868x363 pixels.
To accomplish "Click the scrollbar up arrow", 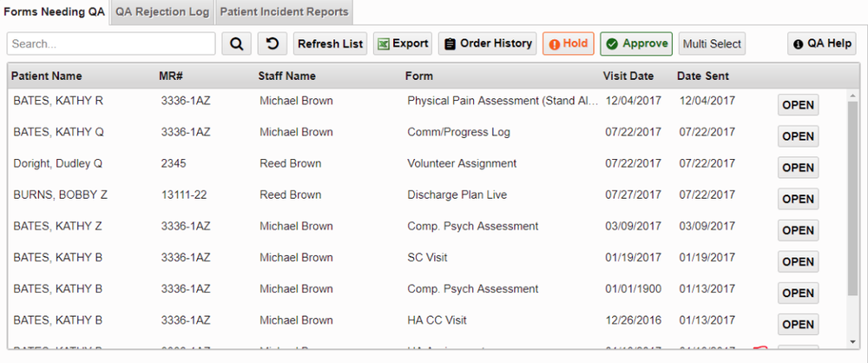I will click(x=852, y=96).
